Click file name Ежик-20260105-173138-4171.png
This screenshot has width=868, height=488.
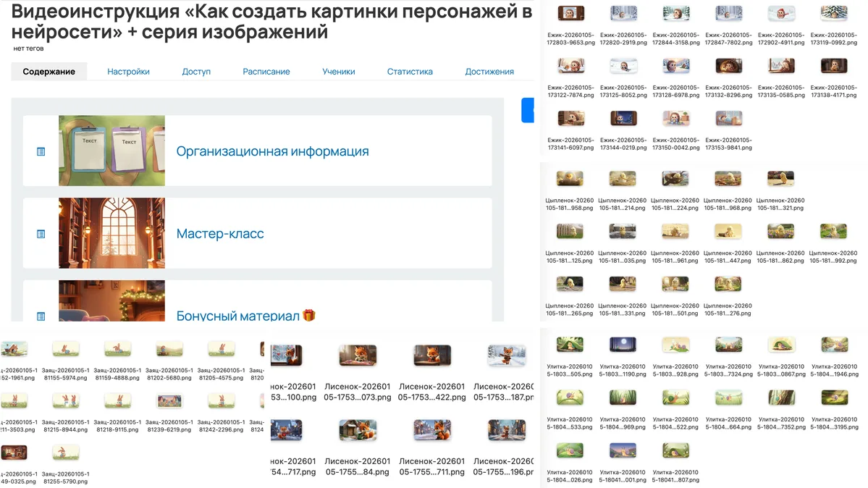point(834,91)
